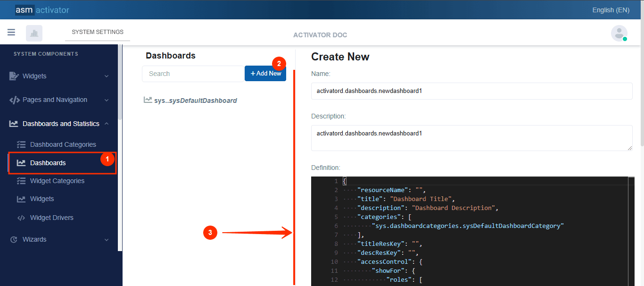644x286 pixels.
Task: Click the Dashboard Categories list icon
Action: 21,144
